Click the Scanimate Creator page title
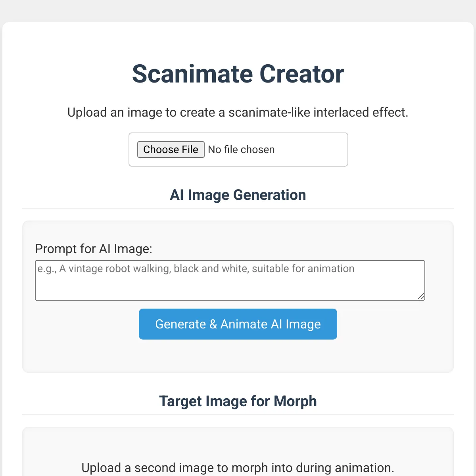 pos(238,74)
